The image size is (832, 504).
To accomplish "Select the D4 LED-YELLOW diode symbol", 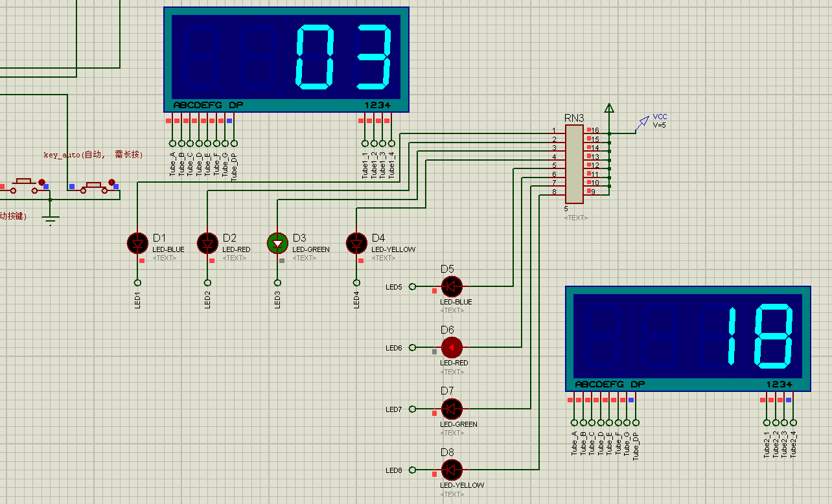I will (x=356, y=243).
